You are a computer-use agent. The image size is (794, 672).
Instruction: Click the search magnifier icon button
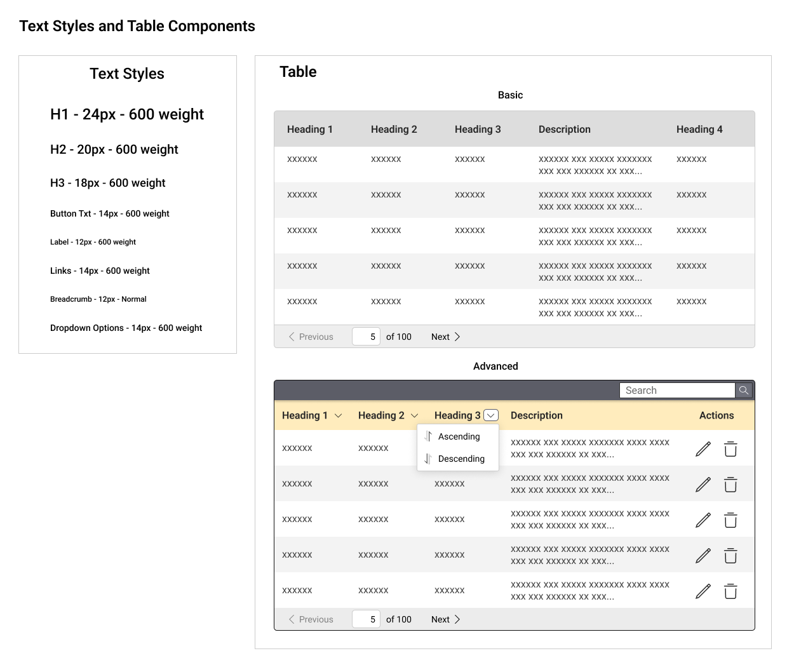click(743, 391)
